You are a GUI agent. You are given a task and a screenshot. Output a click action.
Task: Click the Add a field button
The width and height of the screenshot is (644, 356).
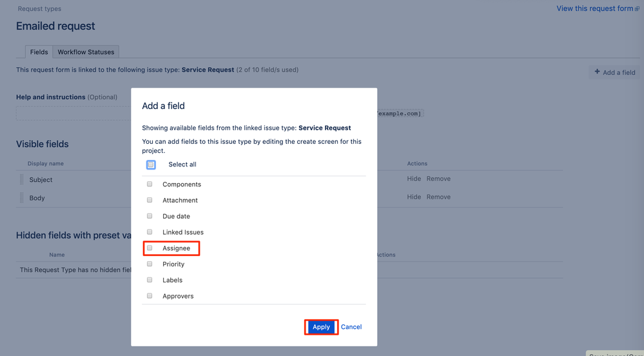pos(614,72)
